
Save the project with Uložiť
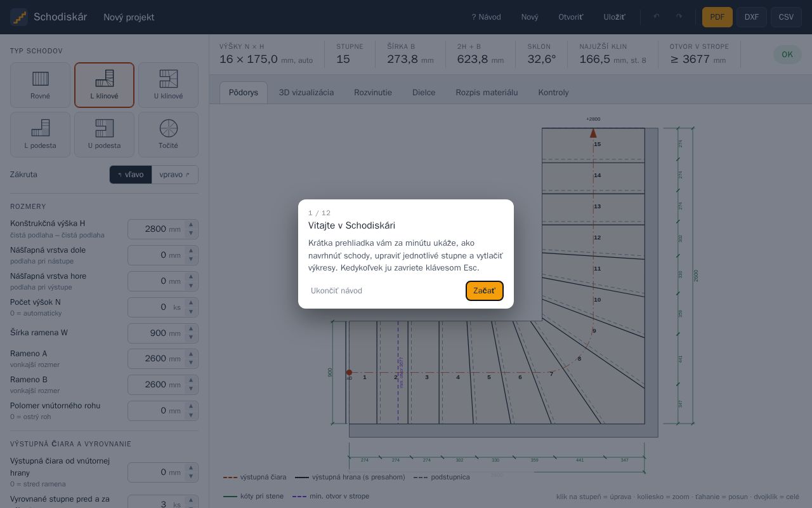614,17
